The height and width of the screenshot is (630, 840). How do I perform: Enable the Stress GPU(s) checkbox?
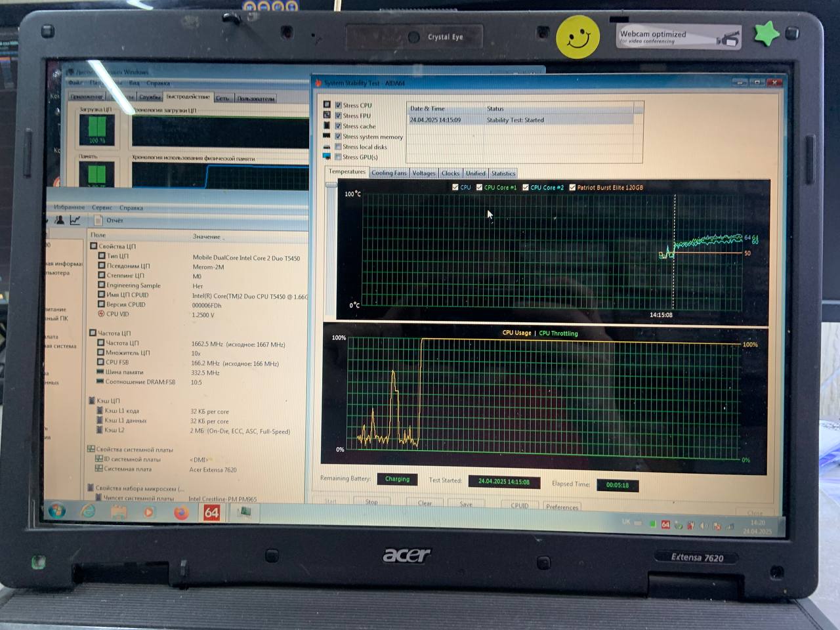[339, 157]
